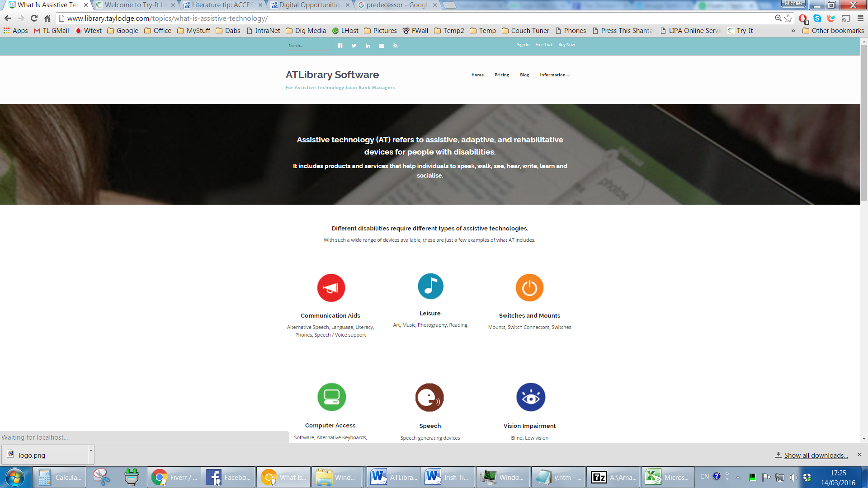This screenshot has width=868, height=488.
Task: Click Show all downloads link
Action: pyautogui.click(x=816, y=455)
